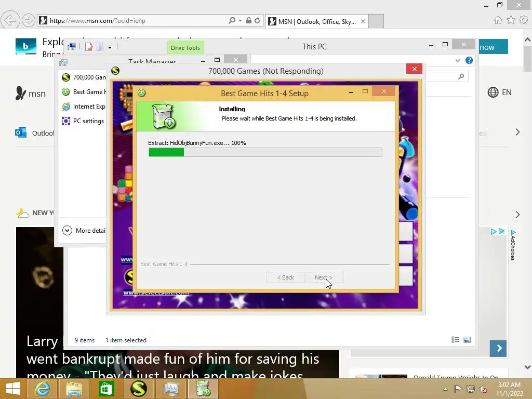Open the Tools gear icon in Internet Explorer
The width and height of the screenshot is (532, 399).
pos(524,20)
